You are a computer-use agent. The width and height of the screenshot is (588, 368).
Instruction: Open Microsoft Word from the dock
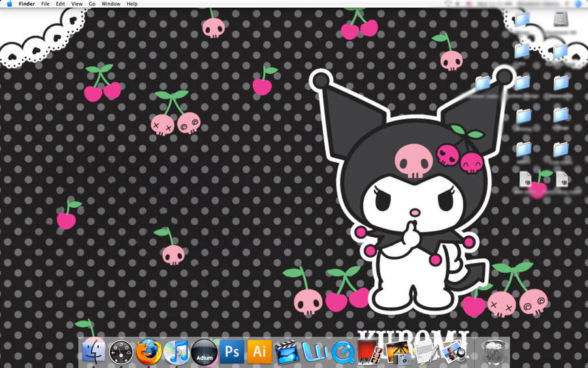click(x=315, y=352)
